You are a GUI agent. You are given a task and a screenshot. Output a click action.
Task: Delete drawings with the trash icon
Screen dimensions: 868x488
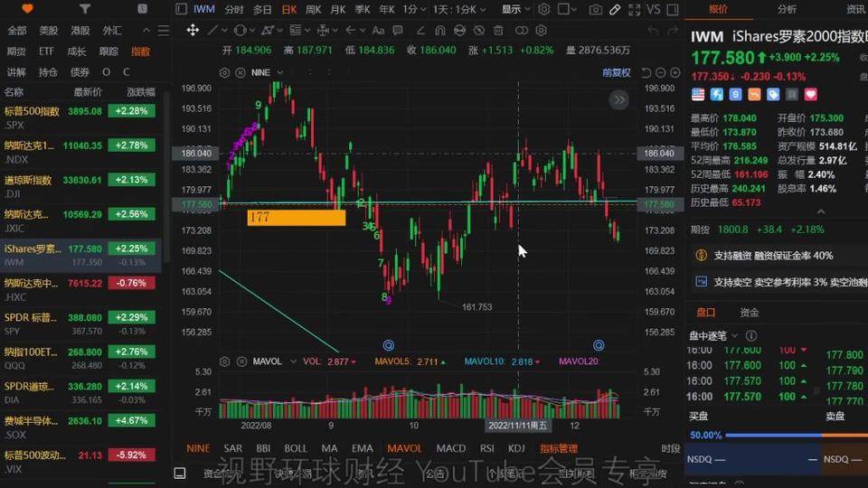click(499, 31)
